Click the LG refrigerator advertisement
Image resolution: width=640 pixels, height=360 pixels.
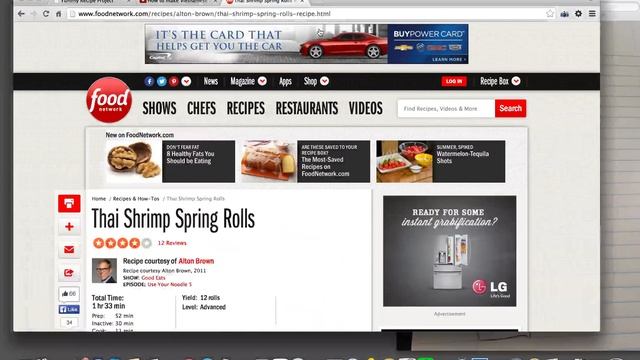[449, 251]
